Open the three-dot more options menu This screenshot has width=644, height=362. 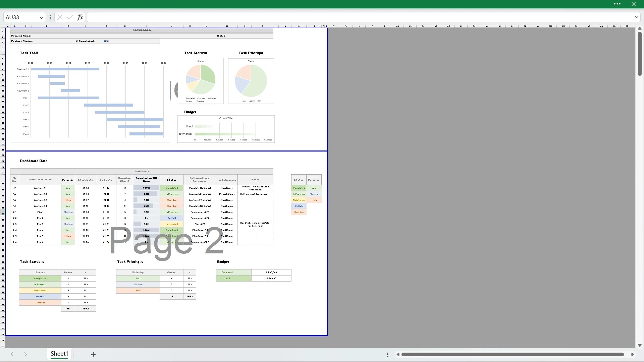pos(617,4)
